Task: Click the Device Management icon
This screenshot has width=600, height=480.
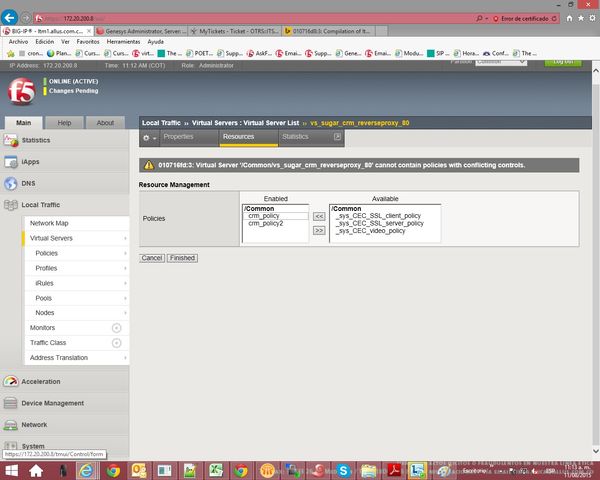Action: coord(11,403)
